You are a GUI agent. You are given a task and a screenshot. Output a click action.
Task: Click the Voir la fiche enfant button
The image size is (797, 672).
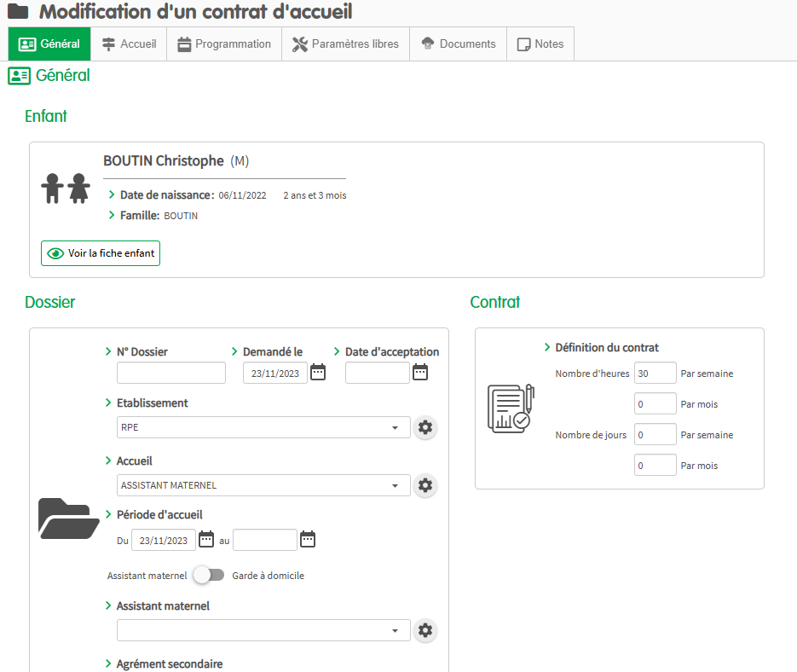tap(101, 253)
